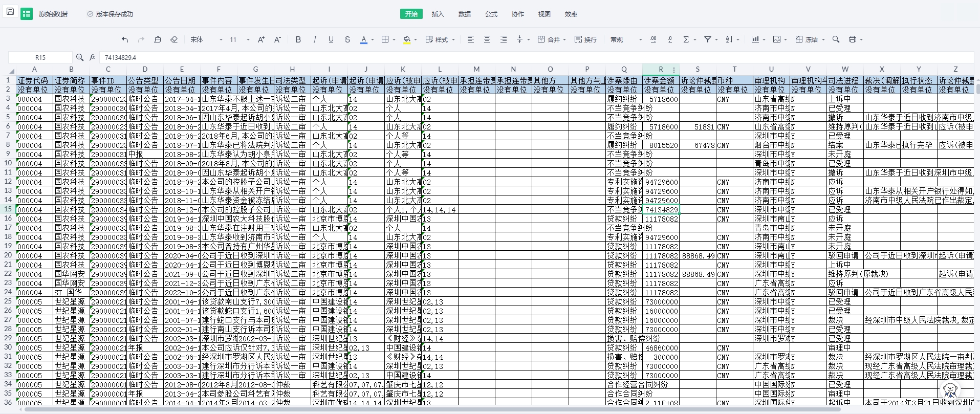Open the 协作 tab
The image size is (980, 414).
[x=518, y=14]
